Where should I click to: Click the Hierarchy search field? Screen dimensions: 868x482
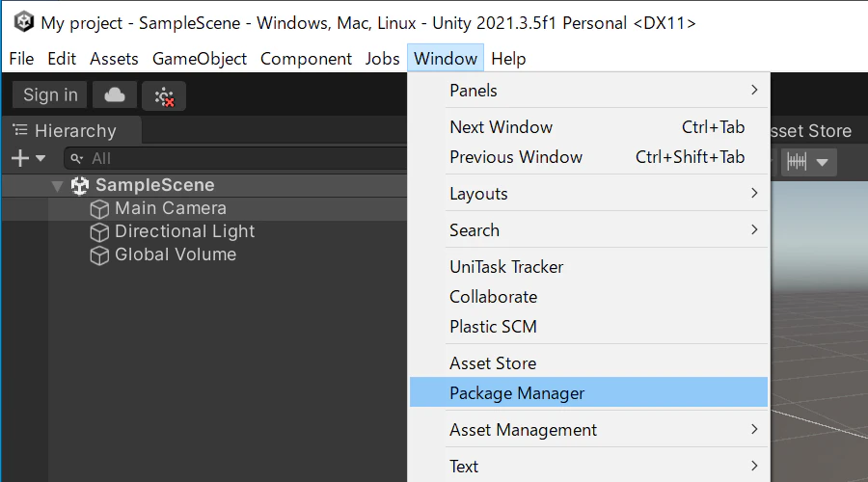[x=235, y=159]
